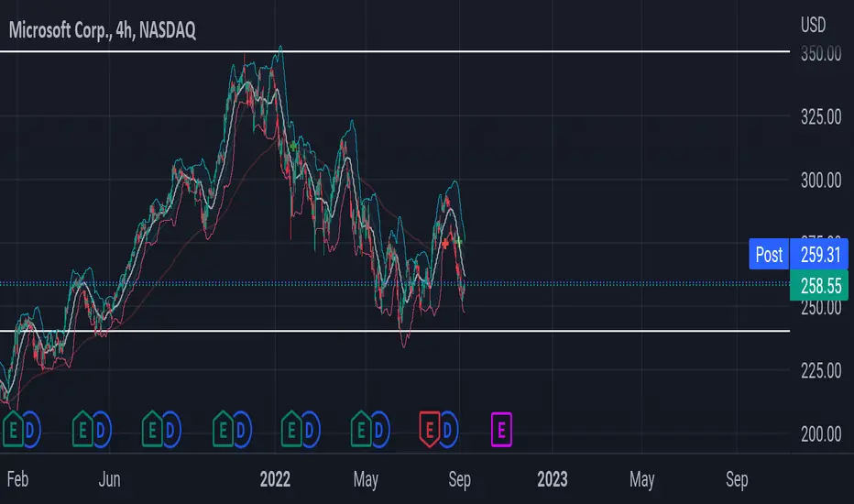Click the Microsoft Corp., 4h, NASDAQ title
The width and height of the screenshot is (854, 504).
[103, 30]
